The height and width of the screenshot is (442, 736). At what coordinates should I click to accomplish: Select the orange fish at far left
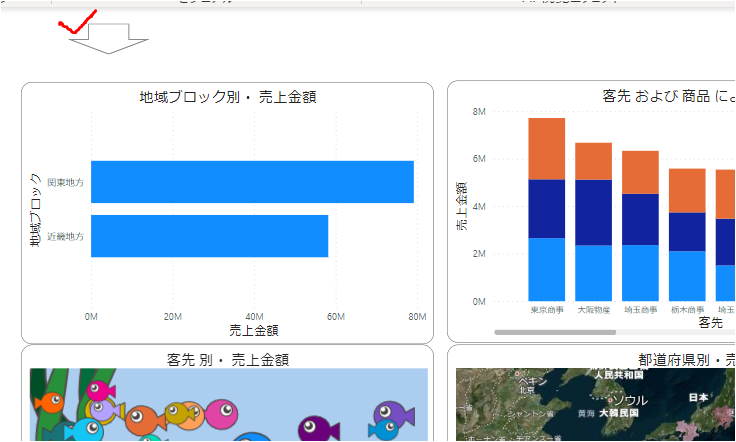click(x=48, y=402)
